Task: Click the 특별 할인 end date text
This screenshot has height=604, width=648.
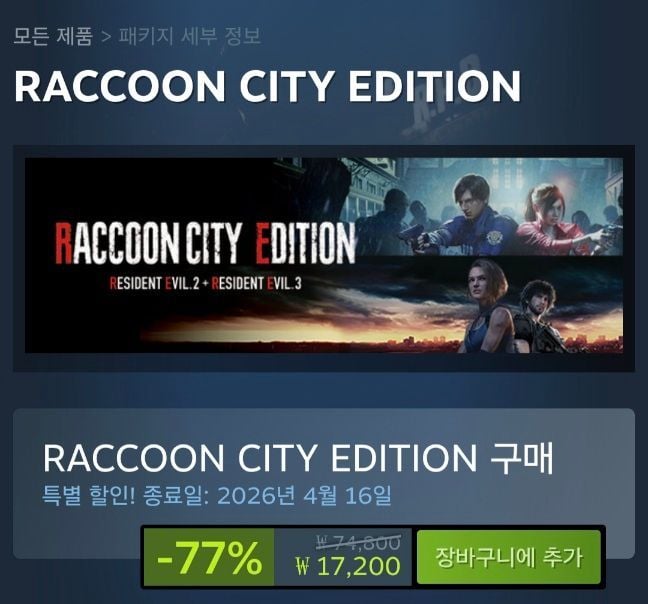Action: point(217,495)
